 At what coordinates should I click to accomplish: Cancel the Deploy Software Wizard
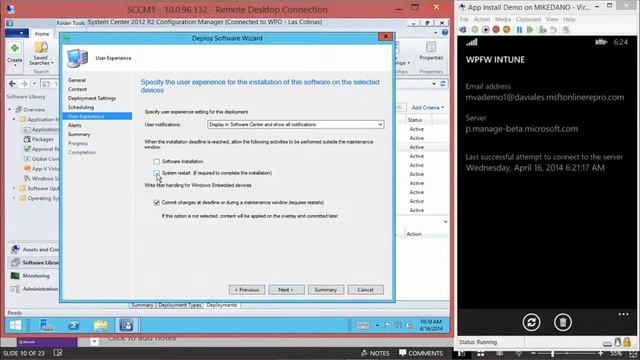click(365, 290)
